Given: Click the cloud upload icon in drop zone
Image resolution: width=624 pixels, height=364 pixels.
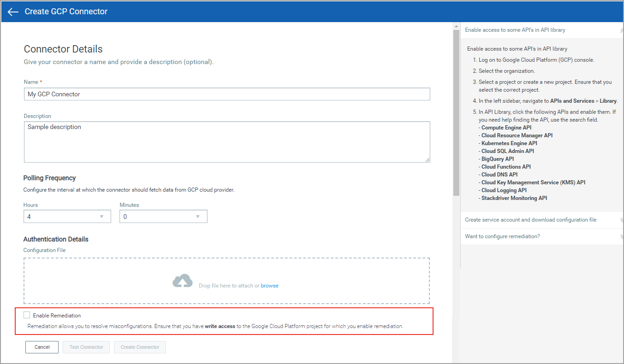Looking at the screenshot, I should click(183, 280).
